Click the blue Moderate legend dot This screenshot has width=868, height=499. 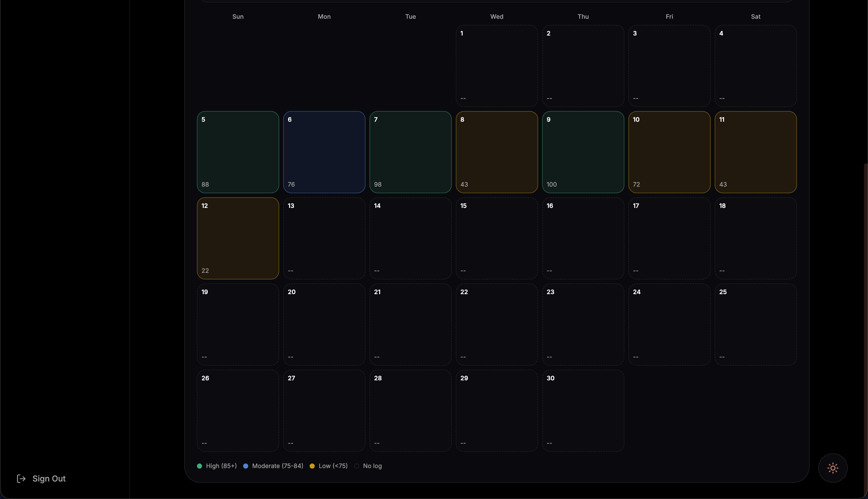[245, 466]
